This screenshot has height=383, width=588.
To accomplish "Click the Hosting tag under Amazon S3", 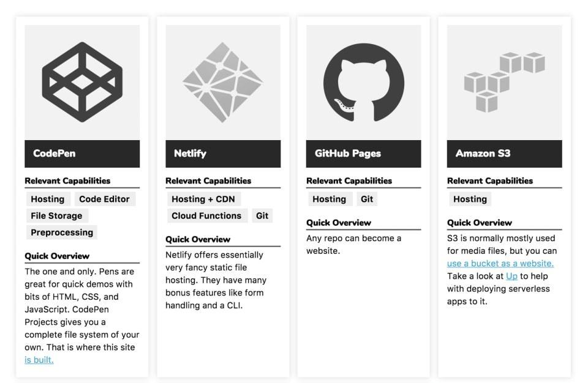I will 470,199.
